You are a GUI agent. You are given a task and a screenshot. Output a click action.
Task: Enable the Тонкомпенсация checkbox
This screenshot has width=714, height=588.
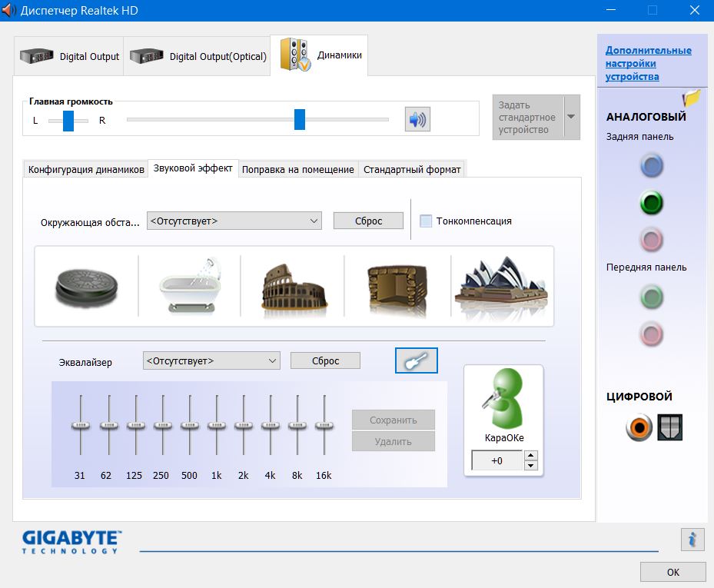tap(426, 221)
